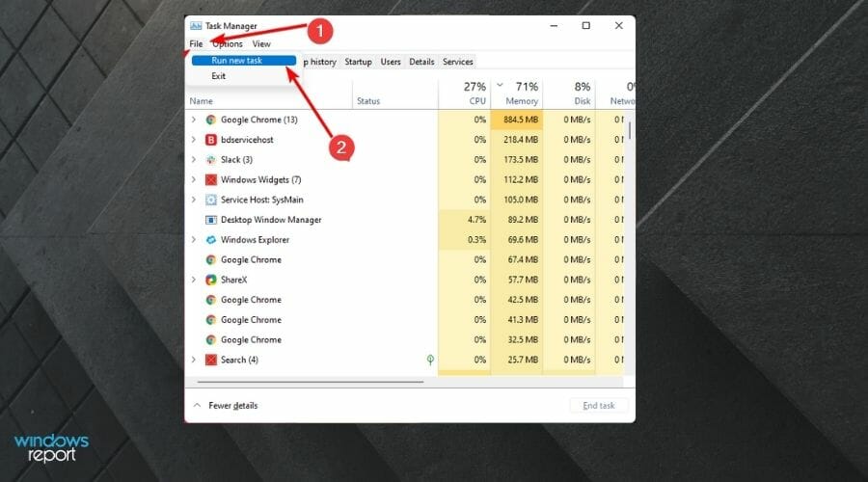Image resolution: width=868 pixels, height=482 pixels.
Task: Choose Run new task
Action: pos(244,61)
